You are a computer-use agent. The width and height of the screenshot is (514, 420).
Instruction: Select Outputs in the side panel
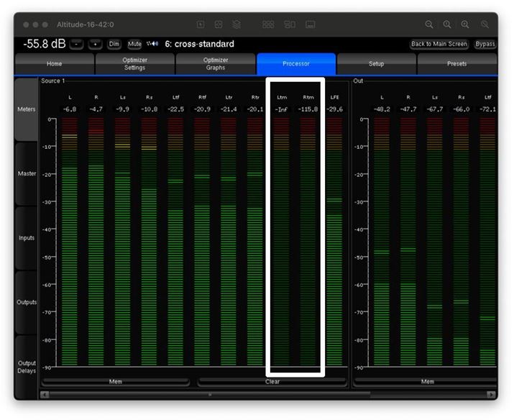[x=26, y=302]
